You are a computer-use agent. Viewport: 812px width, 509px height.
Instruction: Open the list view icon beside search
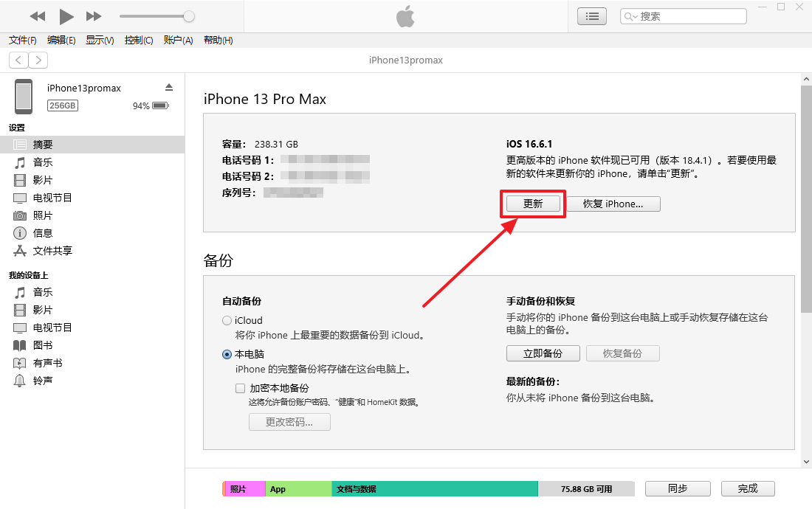pos(592,16)
